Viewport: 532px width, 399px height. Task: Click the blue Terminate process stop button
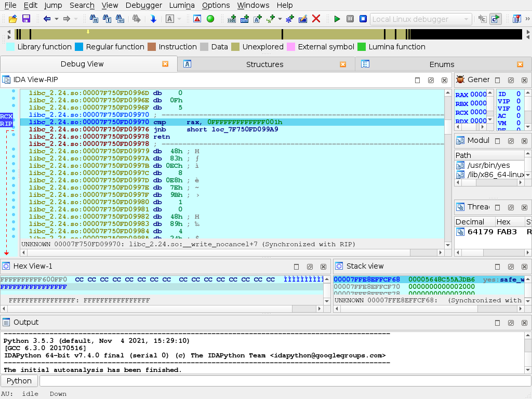363,19
